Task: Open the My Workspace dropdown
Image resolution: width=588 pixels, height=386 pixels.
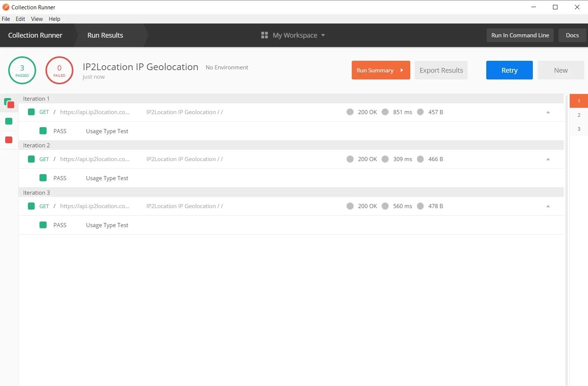Action: tap(293, 35)
